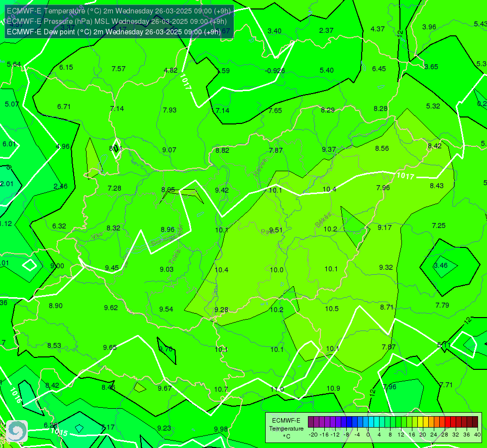
Task: Pick the darkest maroon swatch at 40
Action: [x=475, y=422]
